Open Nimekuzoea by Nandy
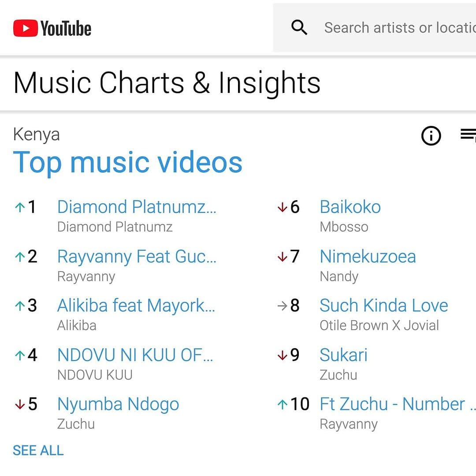Image resolution: width=476 pixels, height=476 pixels. pos(368,257)
